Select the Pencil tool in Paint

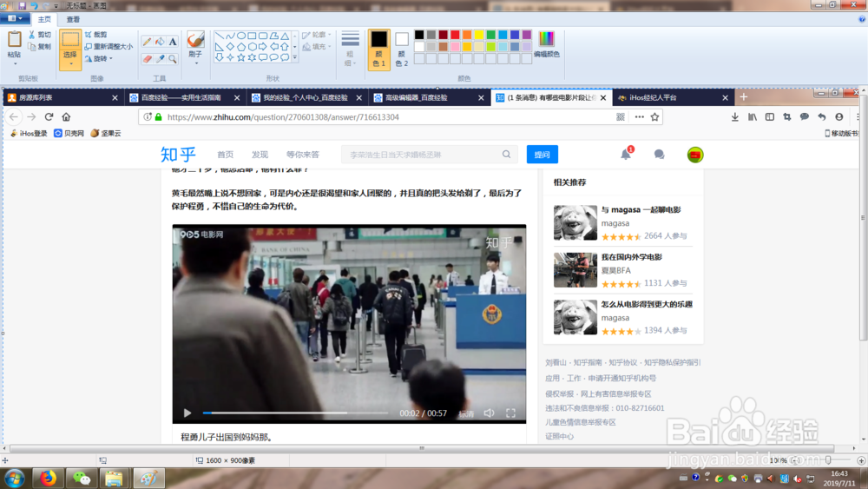pos(147,42)
